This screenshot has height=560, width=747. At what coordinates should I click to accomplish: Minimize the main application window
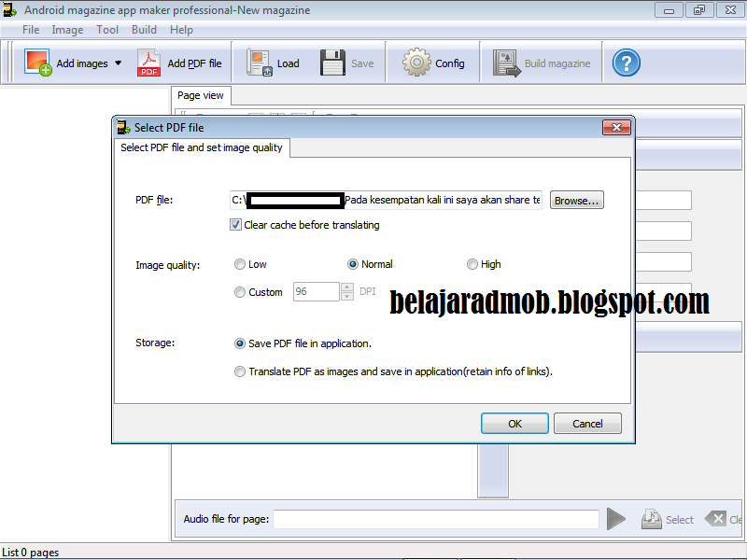pyautogui.click(x=669, y=10)
